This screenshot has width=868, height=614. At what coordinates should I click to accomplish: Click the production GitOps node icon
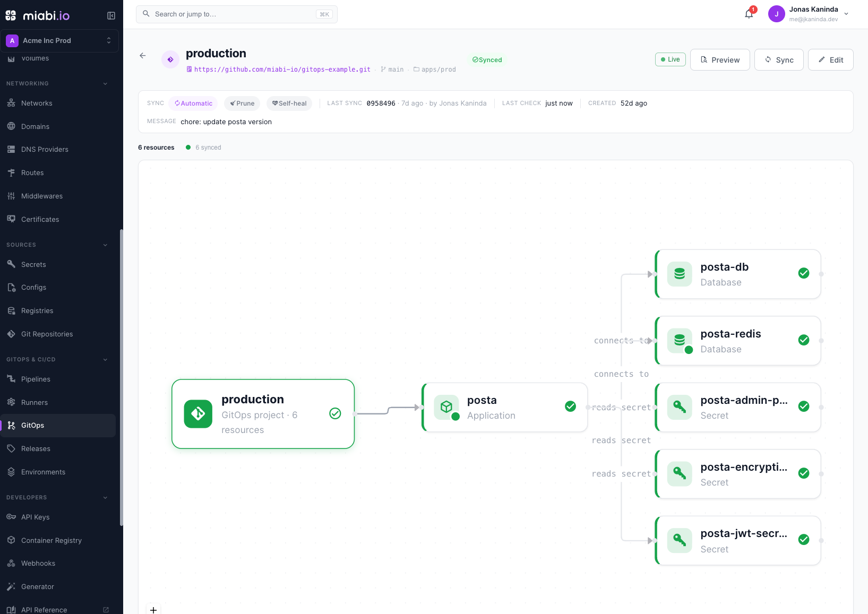[x=198, y=413]
